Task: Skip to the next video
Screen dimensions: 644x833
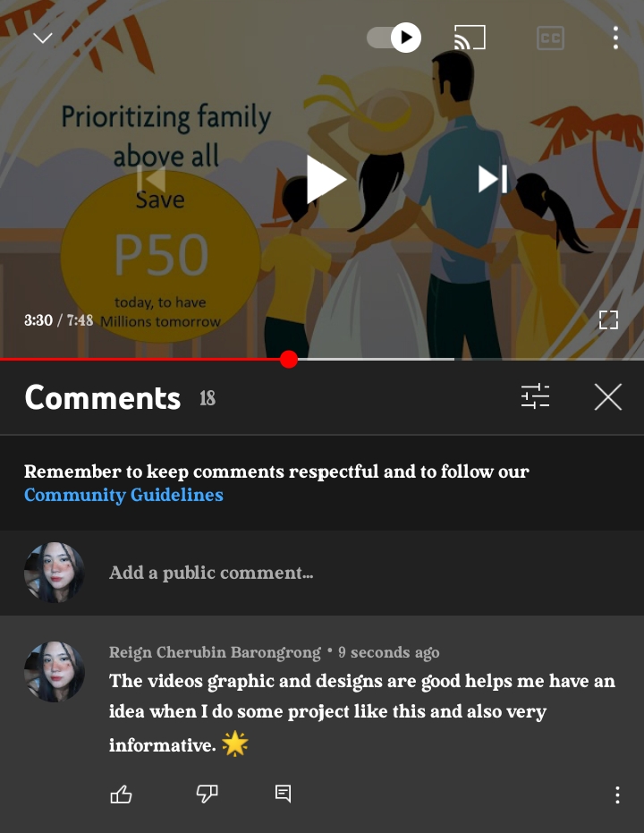Action: pos(493,179)
